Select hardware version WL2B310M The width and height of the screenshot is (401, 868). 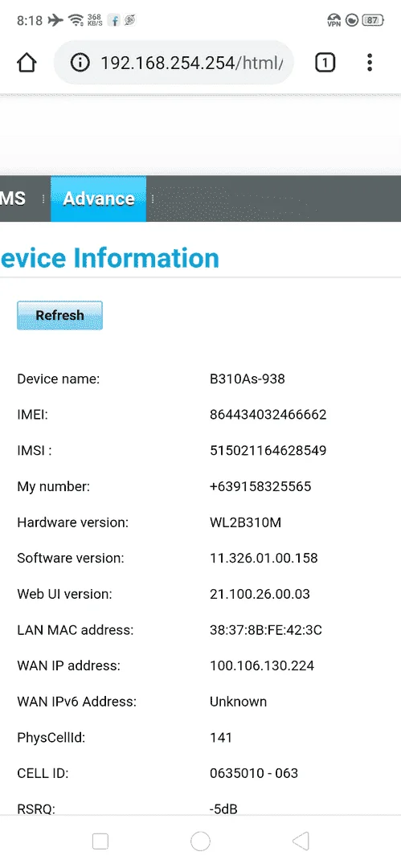pos(245,522)
